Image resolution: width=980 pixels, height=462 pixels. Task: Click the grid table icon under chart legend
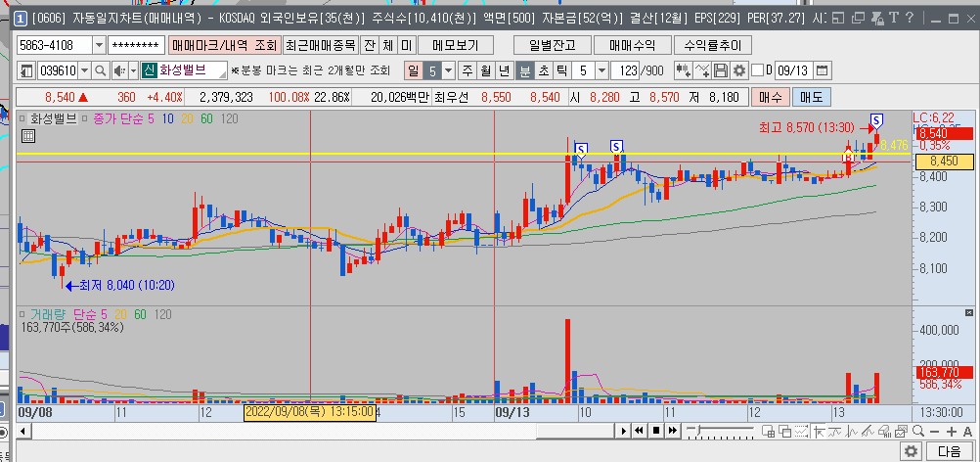(28, 136)
